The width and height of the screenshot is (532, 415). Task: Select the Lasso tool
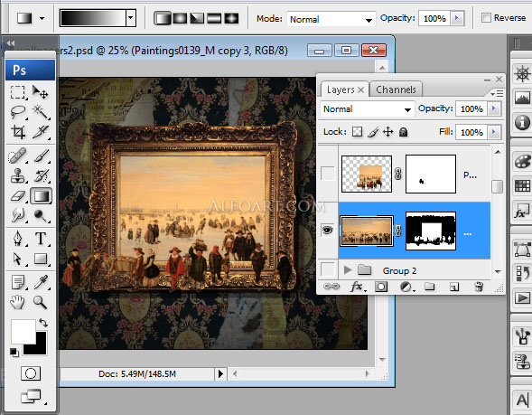pyautogui.click(x=18, y=111)
